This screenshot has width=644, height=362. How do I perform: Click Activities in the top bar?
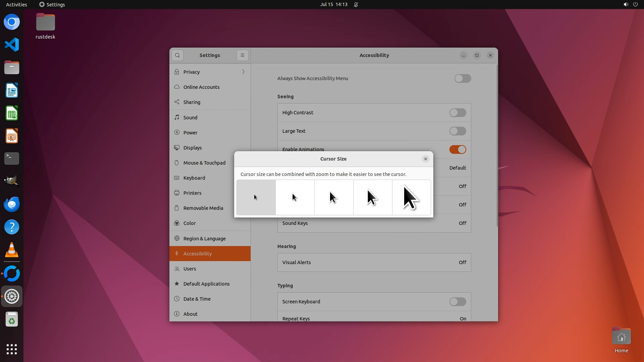(16, 4)
